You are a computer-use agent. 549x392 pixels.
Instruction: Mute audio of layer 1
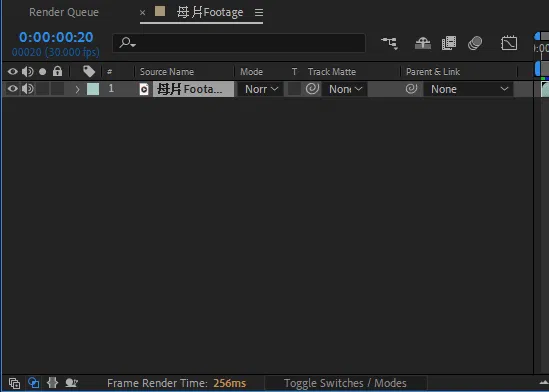pyautogui.click(x=28, y=89)
